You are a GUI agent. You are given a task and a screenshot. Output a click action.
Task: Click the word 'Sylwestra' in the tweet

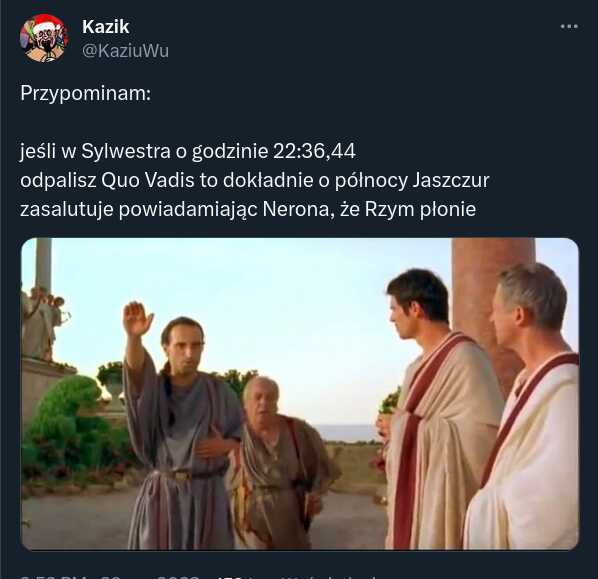coord(126,151)
